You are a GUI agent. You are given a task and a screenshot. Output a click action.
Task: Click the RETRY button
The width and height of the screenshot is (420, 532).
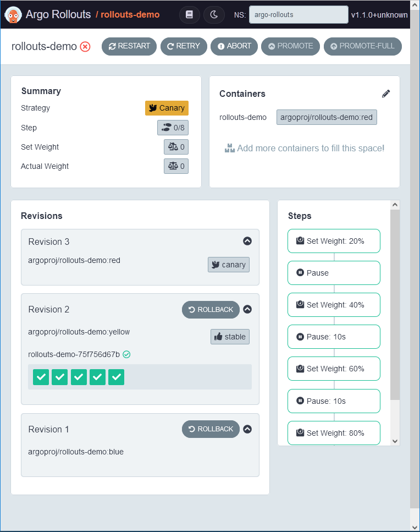[184, 46]
